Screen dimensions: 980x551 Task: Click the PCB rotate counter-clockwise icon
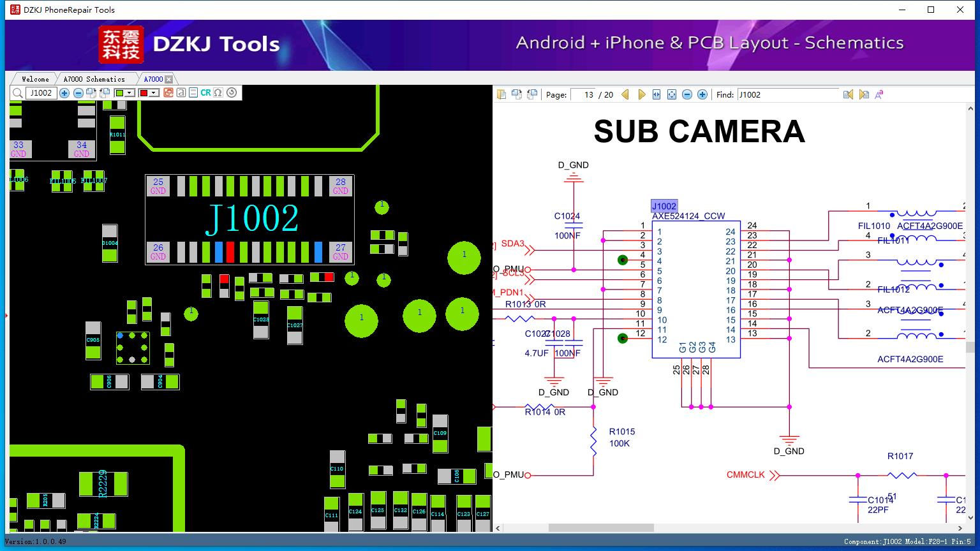click(x=105, y=93)
